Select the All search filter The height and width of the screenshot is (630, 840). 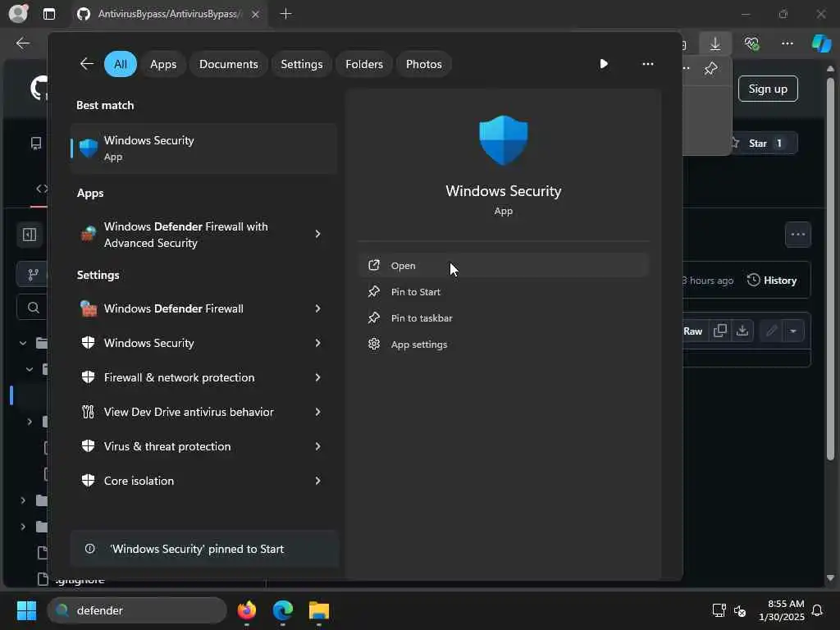[x=121, y=64]
